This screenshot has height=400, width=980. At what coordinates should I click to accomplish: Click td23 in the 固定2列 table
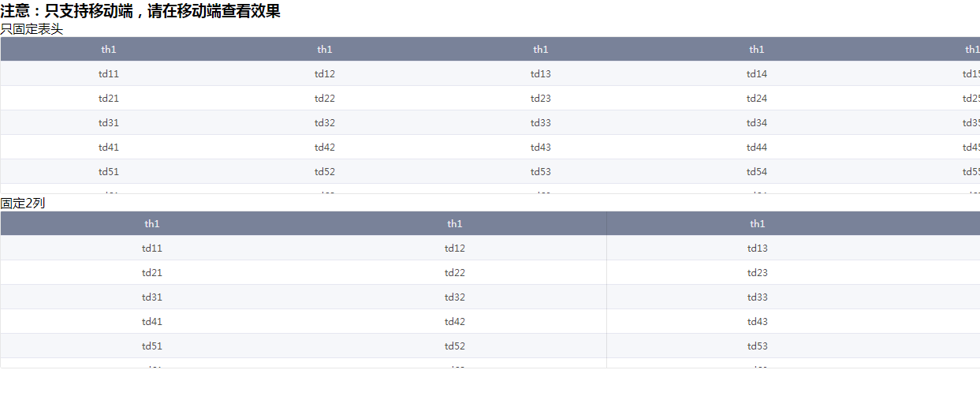pyautogui.click(x=758, y=273)
